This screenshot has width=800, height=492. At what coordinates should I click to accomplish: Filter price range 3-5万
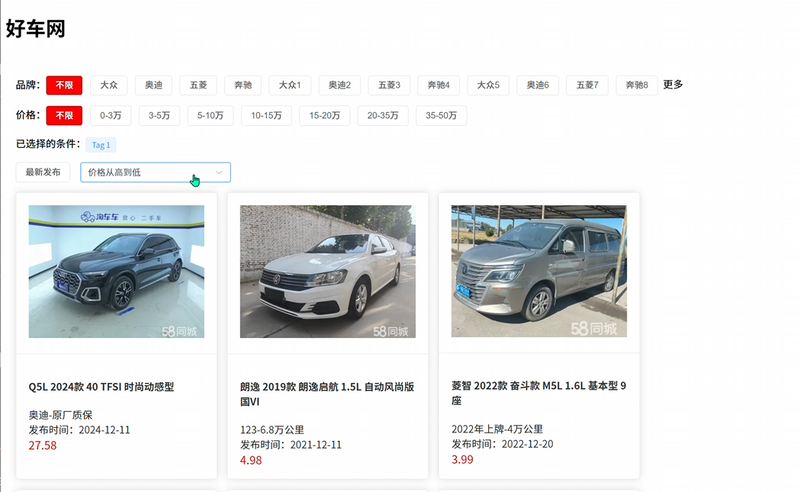coord(159,116)
